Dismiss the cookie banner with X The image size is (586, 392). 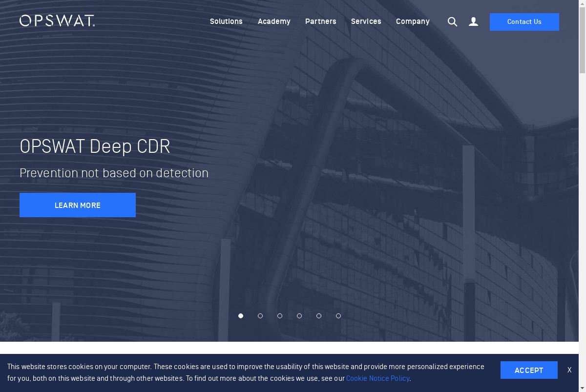point(569,370)
